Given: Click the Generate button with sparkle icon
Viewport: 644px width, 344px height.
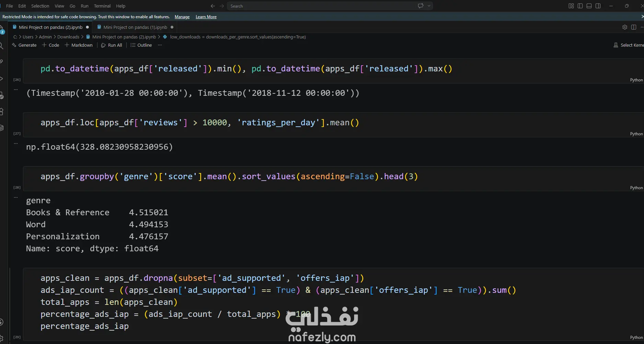Looking at the screenshot, I should coord(24,45).
